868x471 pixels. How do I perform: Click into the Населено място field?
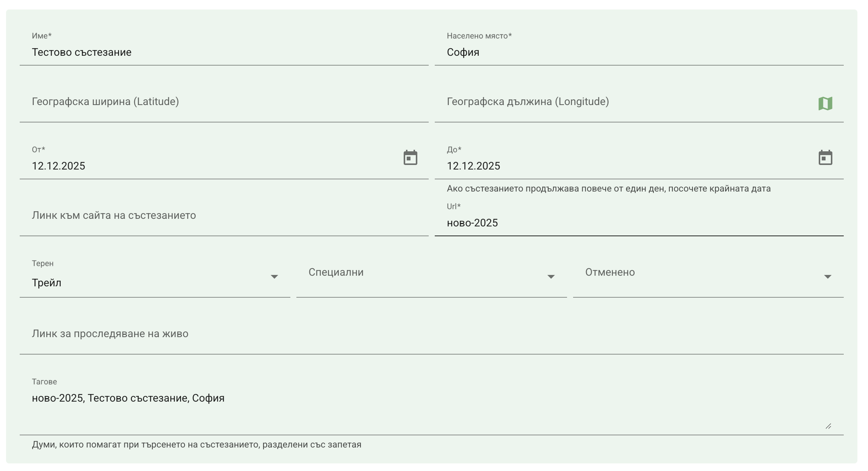639,52
